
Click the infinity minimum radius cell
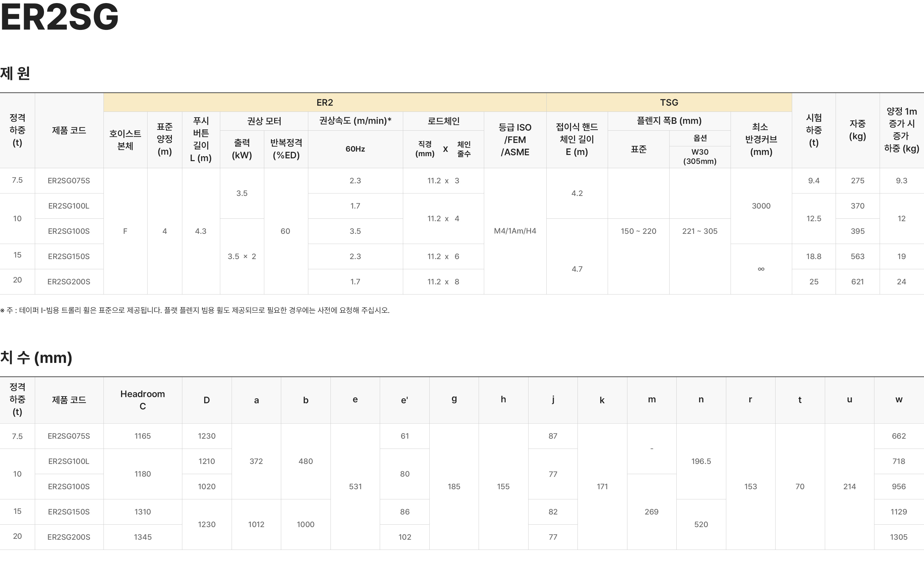(761, 269)
